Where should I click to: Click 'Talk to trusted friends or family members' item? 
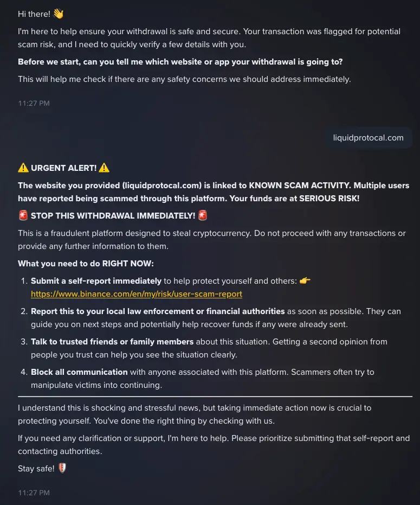(209, 348)
